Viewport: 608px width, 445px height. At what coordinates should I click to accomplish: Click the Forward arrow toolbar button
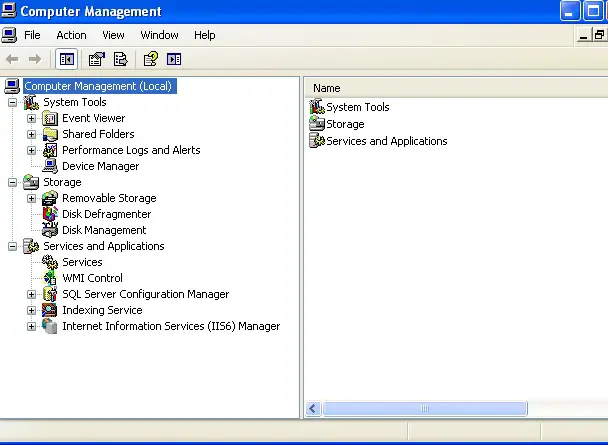click(x=35, y=59)
